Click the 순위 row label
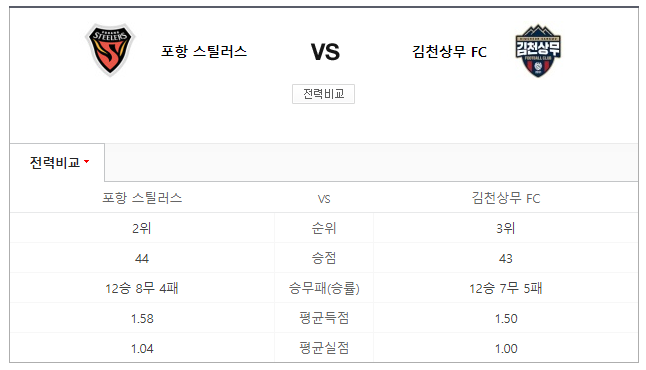The height and width of the screenshot is (370, 646). 324,228
